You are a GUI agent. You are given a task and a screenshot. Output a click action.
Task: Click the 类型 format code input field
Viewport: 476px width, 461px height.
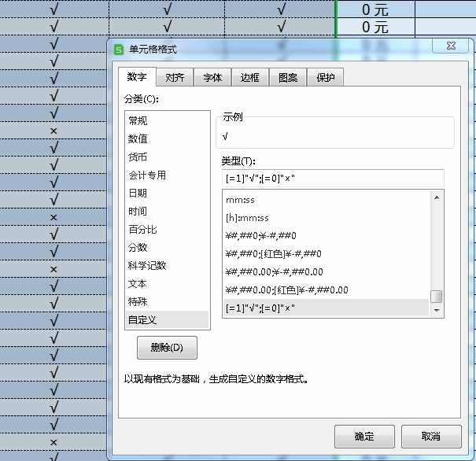coord(332,179)
